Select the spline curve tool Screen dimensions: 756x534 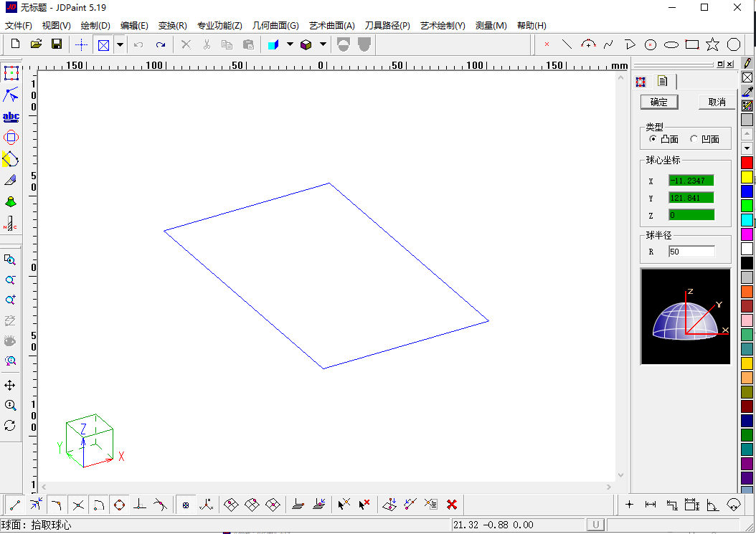tap(609, 45)
